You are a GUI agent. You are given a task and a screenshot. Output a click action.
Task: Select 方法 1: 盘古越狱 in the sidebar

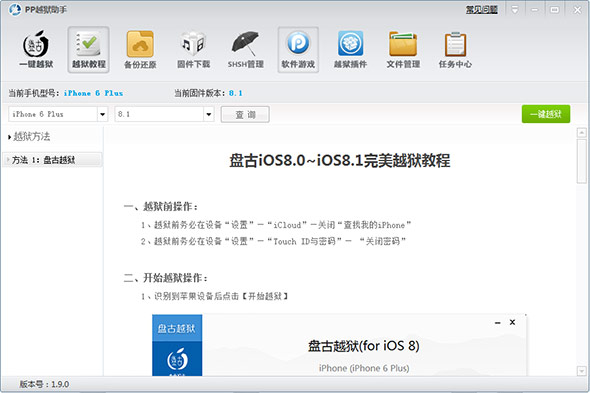(52, 160)
